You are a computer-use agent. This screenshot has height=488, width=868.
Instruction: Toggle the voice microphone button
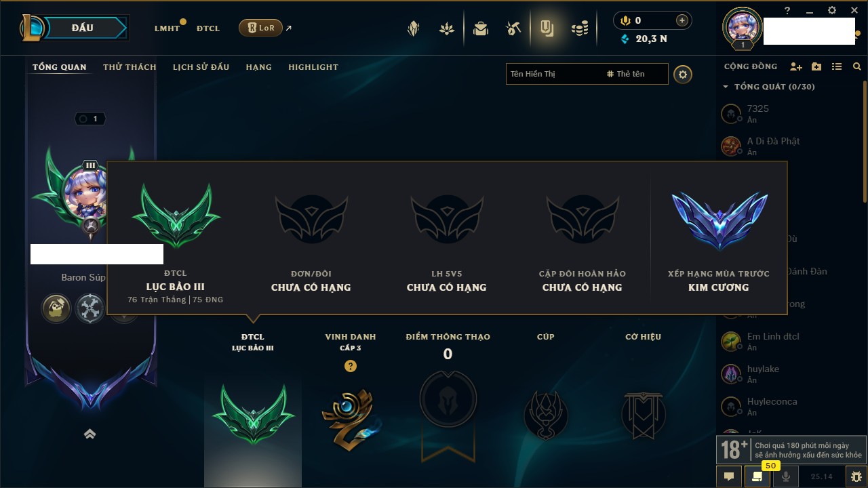(785, 476)
